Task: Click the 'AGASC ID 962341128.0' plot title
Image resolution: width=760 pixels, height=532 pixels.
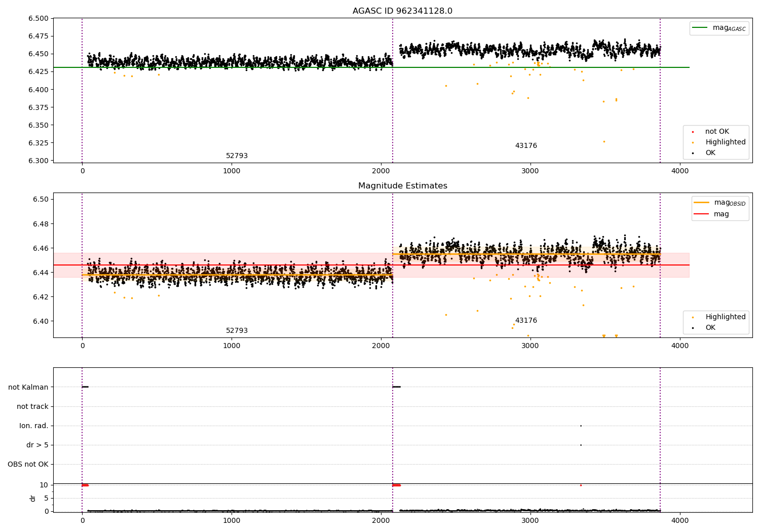Action: tap(402, 11)
